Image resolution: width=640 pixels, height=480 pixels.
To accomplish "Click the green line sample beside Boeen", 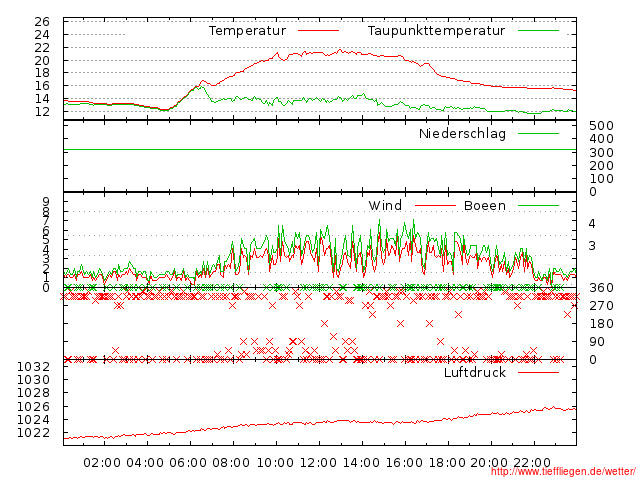I will coord(538,205).
